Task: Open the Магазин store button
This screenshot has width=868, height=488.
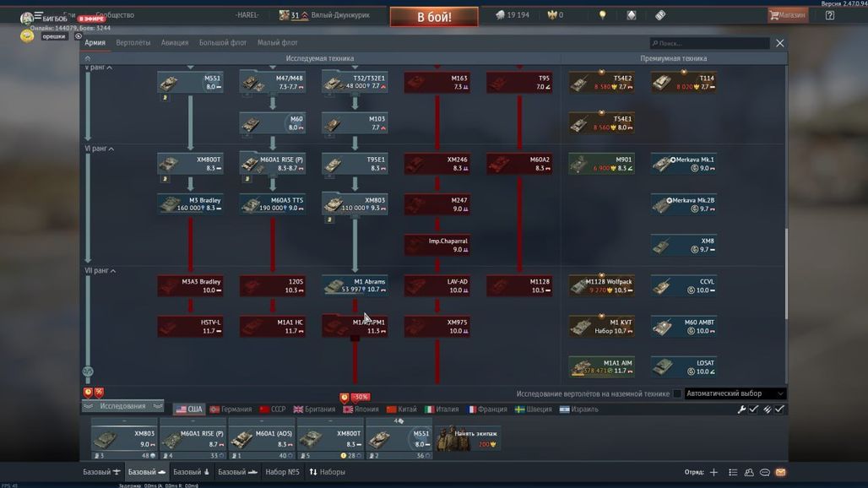Action: [x=788, y=15]
